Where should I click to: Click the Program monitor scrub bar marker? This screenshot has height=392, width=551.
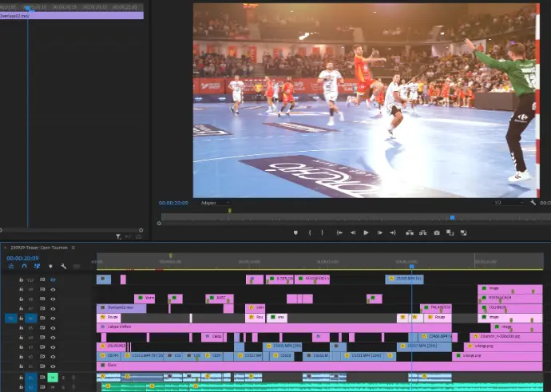(230, 211)
